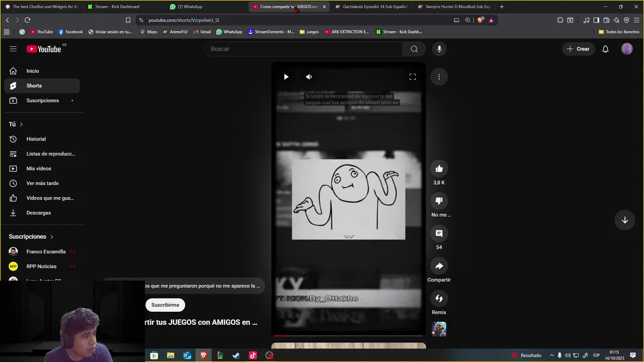Open the Todos los favoritos folder

click(x=619, y=32)
